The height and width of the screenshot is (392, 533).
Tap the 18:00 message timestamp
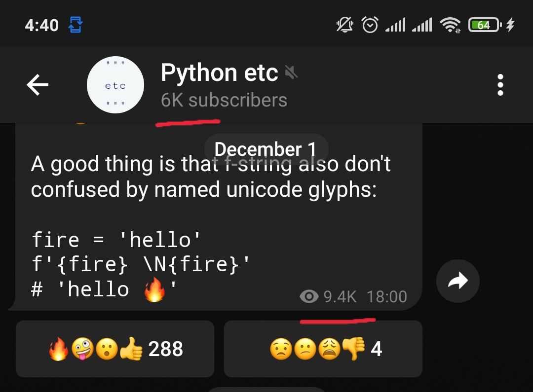[387, 296]
